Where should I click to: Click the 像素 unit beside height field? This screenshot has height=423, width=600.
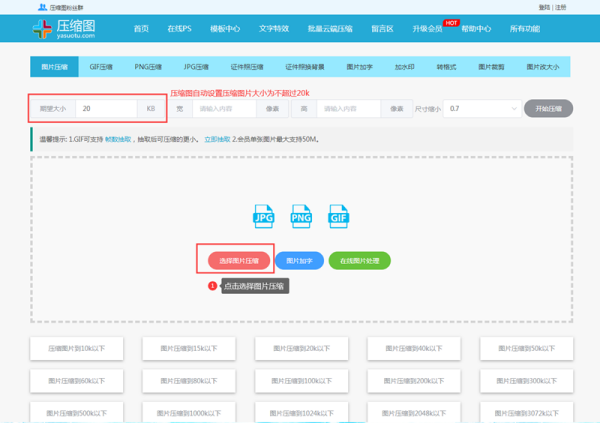pyautogui.click(x=396, y=109)
